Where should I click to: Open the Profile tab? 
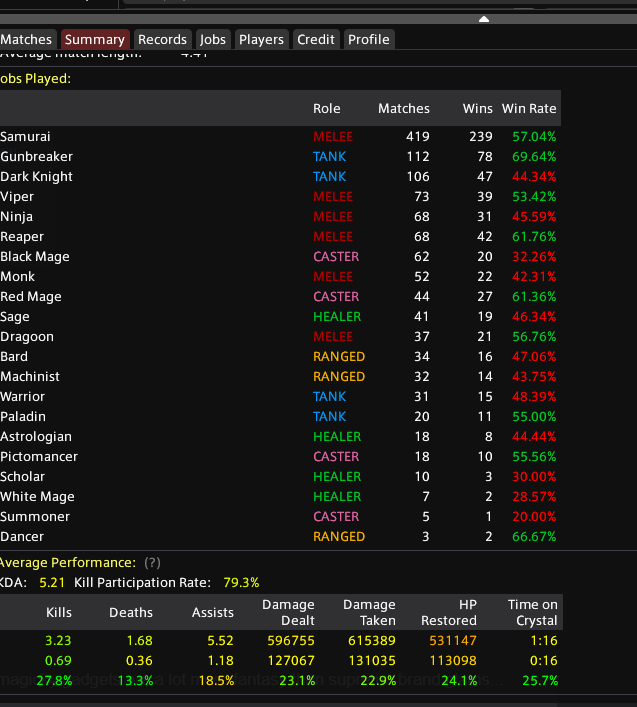pos(369,39)
